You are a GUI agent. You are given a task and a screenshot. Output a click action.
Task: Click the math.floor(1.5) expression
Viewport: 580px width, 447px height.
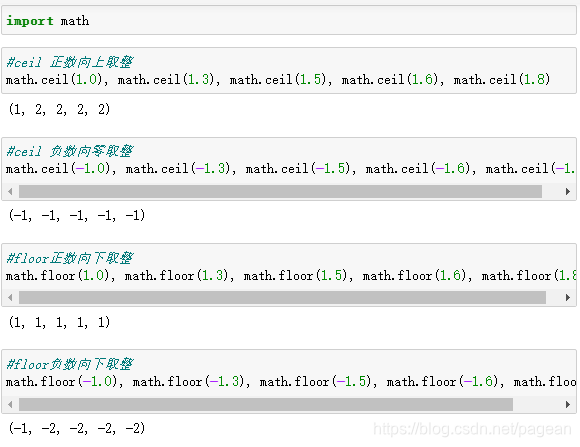pyautogui.click(x=296, y=276)
